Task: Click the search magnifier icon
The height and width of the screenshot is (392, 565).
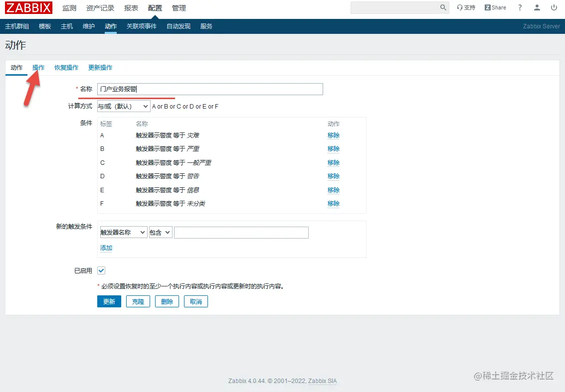Action: pyautogui.click(x=443, y=7)
